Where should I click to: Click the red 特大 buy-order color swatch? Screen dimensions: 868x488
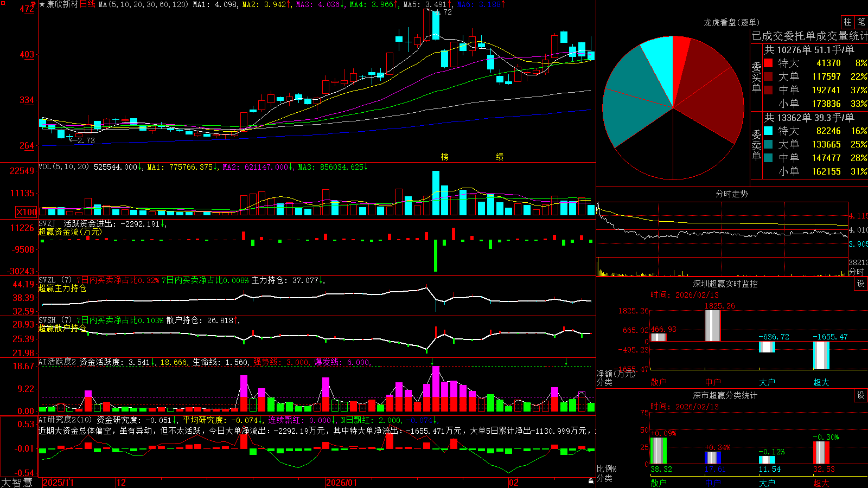coord(768,63)
